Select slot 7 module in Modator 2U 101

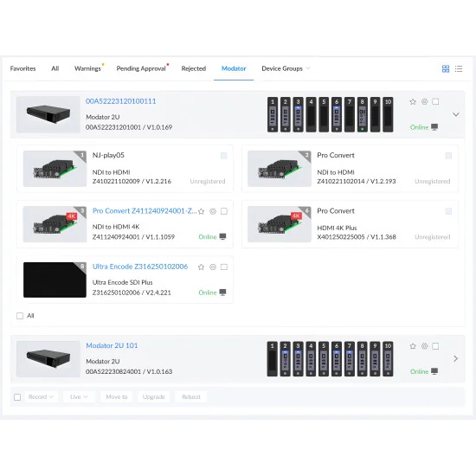pyautogui.click(x=349, y=359)
